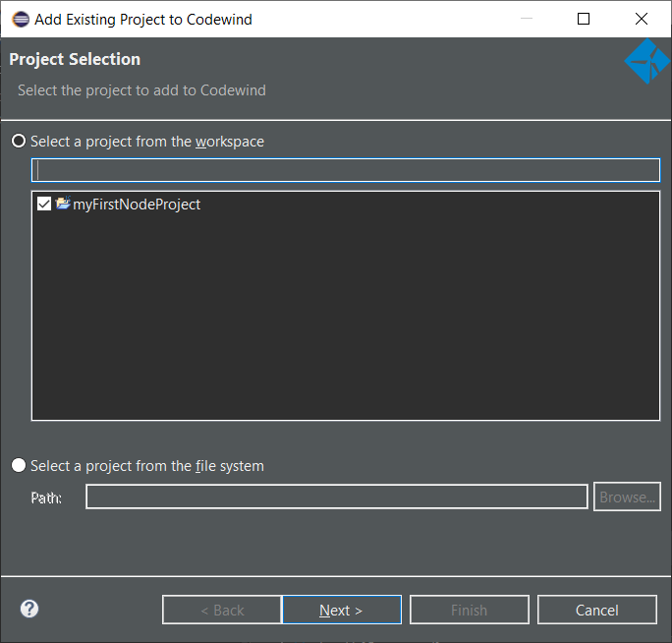Click the Browse... button
Screen dimensions: 672x643
(627, 497)
